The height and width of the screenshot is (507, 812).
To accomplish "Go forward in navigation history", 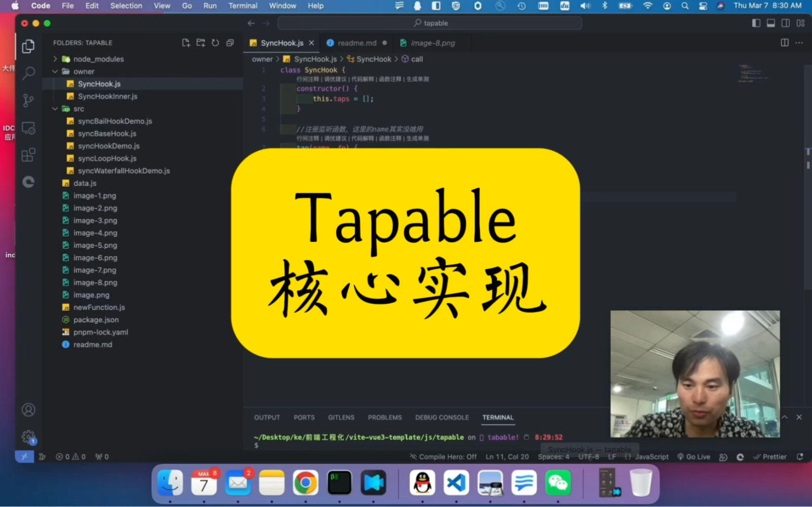I will click(x=266, y=23).
